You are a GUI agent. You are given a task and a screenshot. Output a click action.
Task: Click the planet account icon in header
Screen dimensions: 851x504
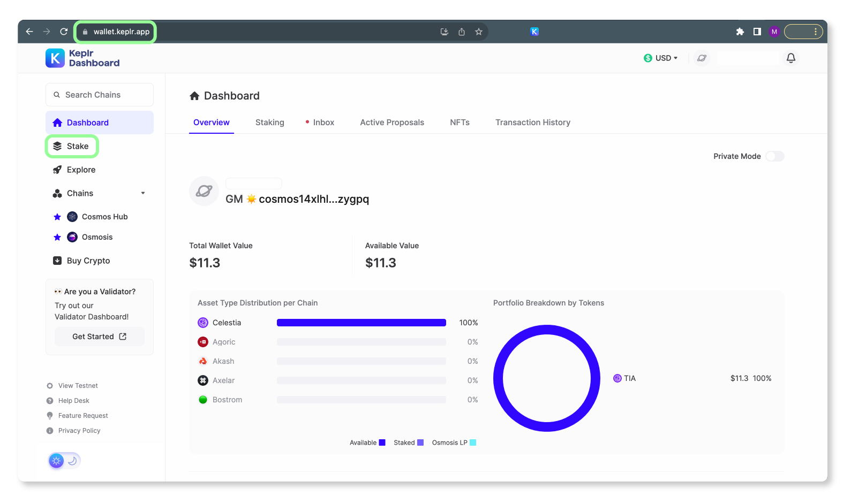coord(702,58)
